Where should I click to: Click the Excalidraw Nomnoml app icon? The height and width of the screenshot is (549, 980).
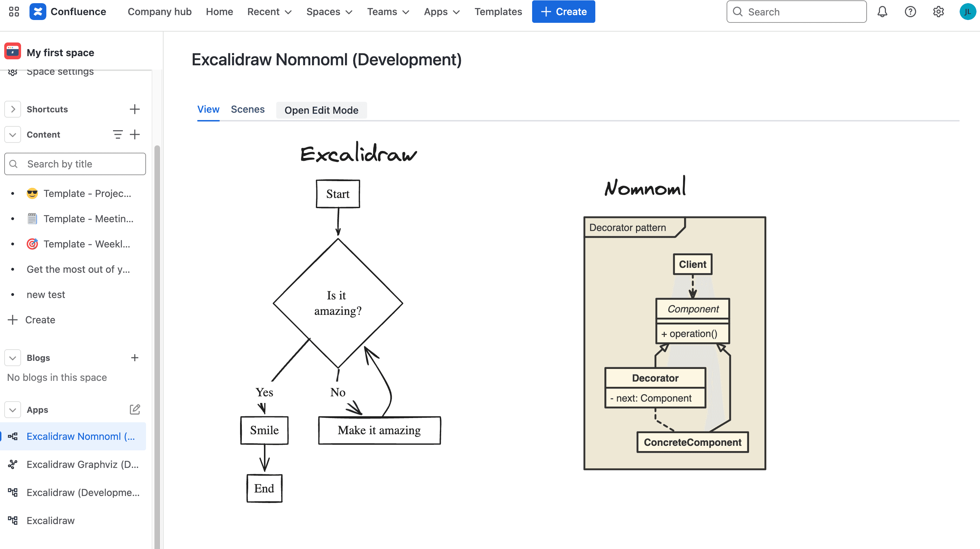pyautogui.click(x=13, y=436)
